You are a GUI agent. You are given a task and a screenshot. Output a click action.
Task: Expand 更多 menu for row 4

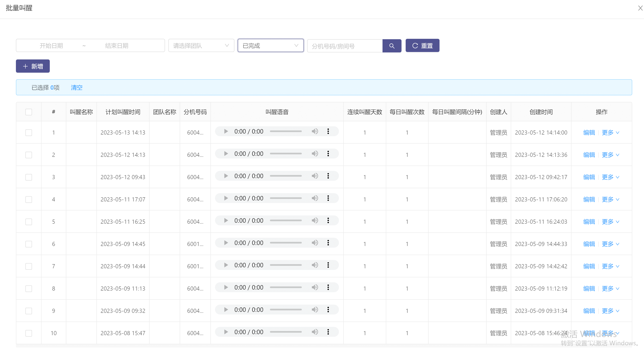(x=611, y=199)
